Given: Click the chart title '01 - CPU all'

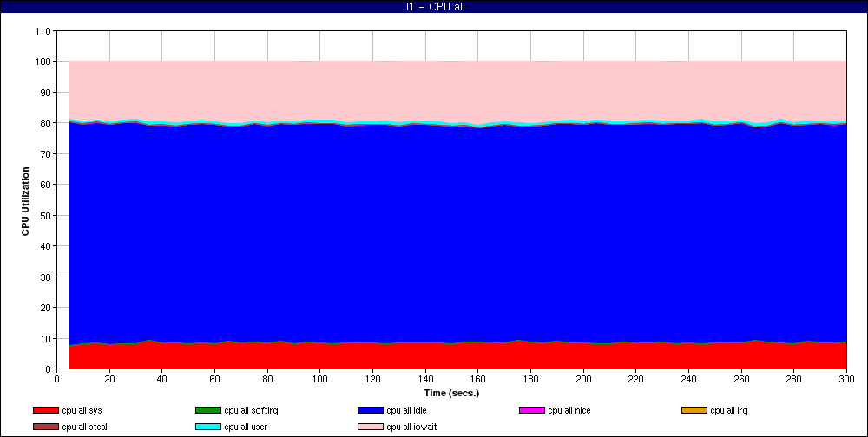Looking at the screenshot, I should [x=434, y=7].
